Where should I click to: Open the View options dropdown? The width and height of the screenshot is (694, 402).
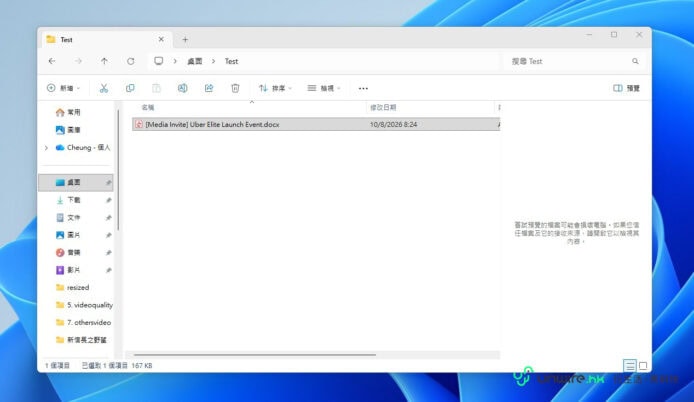324,88
